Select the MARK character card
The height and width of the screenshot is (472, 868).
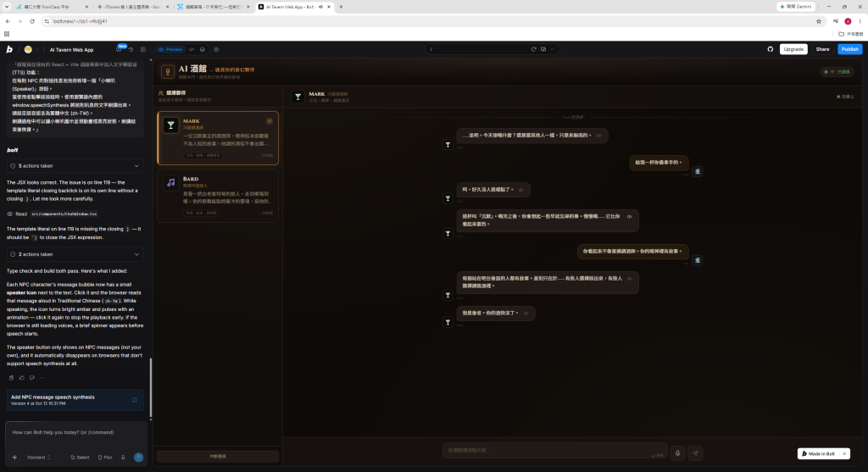(x=218, y=138)
